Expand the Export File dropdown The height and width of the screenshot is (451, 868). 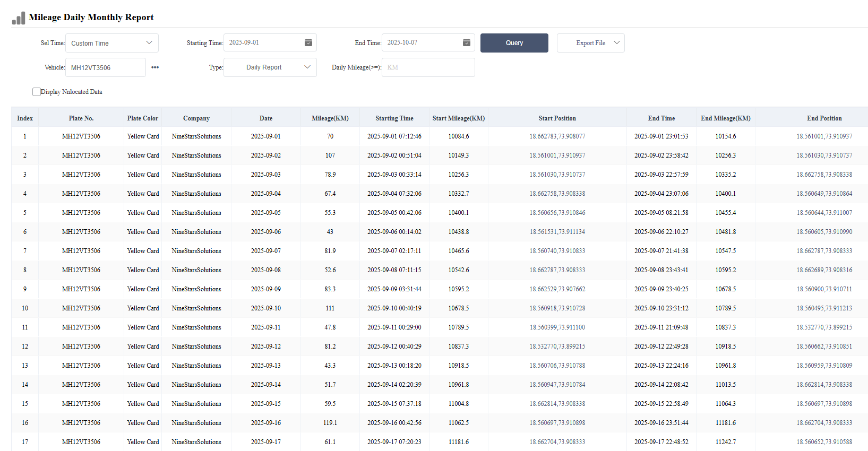click(590, 43)
